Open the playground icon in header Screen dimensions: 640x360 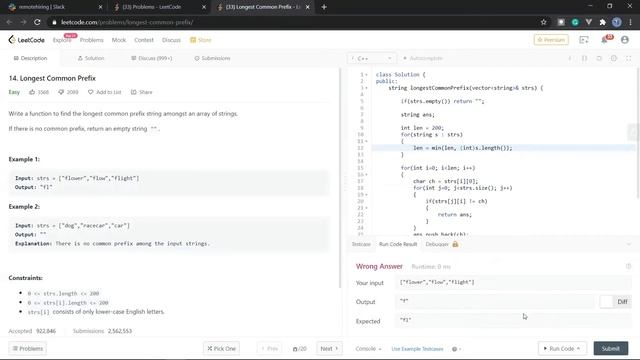point(584,40)
